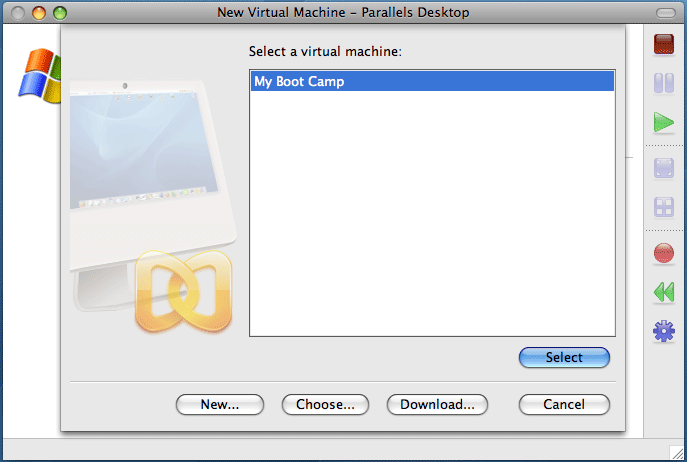Open configuration with the blue gear icon
The width and height of the screenshot is (687, 462).
coord(664,331)
